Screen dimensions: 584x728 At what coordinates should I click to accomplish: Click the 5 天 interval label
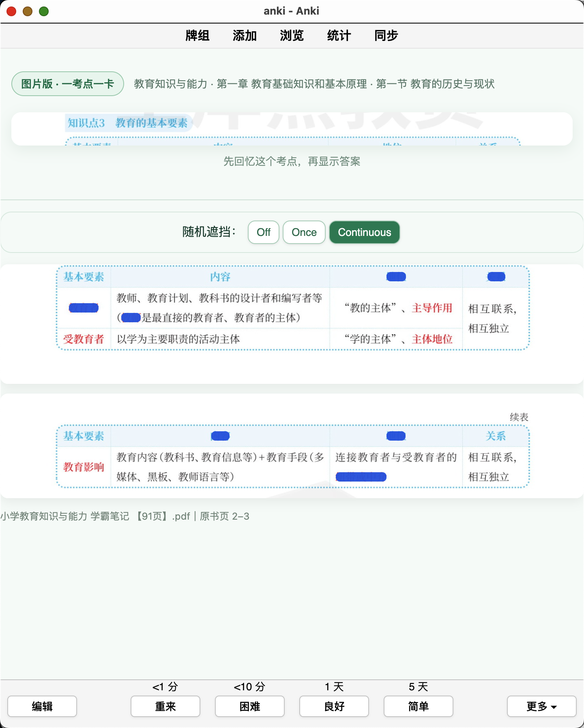pos(419,687)
